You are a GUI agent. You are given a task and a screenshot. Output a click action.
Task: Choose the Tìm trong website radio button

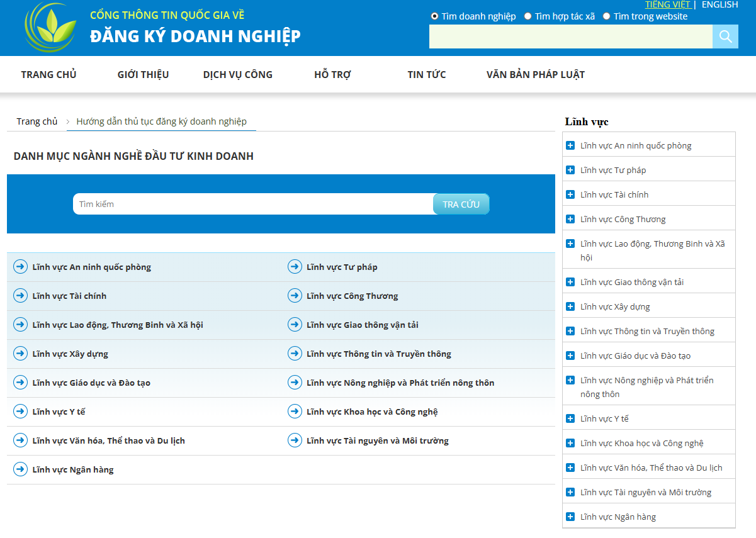tap(607, 16)
